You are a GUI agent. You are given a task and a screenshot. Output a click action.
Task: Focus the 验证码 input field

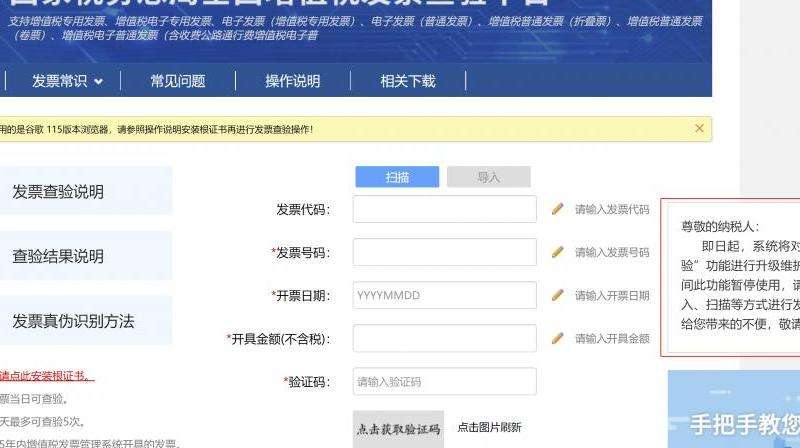click(x=444, y=381)
